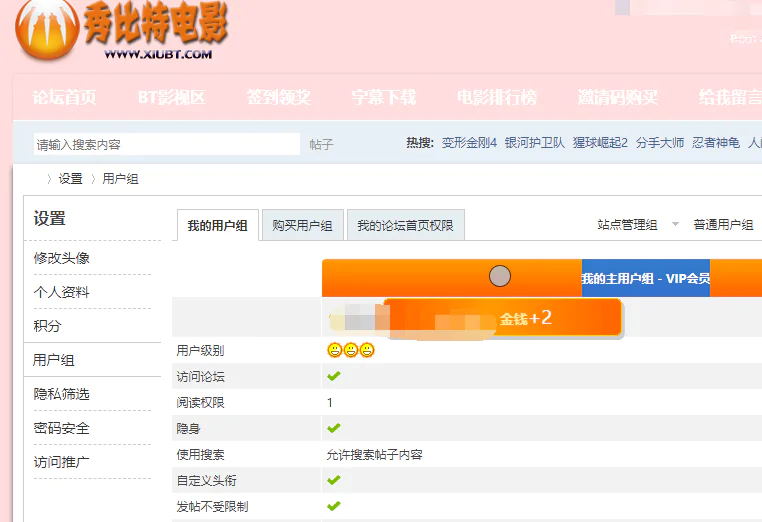The image size is (762, 522).
Task: Click the 访问论坛 green checkmark
Action: pyautogui.click(x=334, y=376)
